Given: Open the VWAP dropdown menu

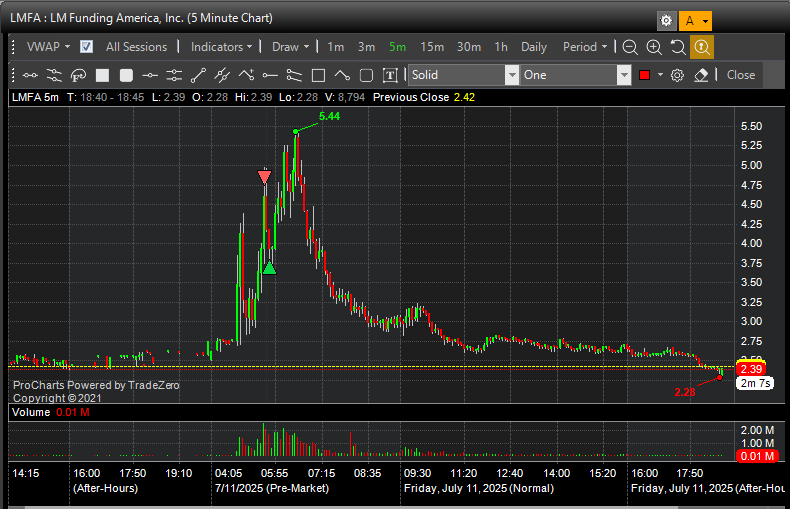Looking at the screenshot, I should [48, 47].
